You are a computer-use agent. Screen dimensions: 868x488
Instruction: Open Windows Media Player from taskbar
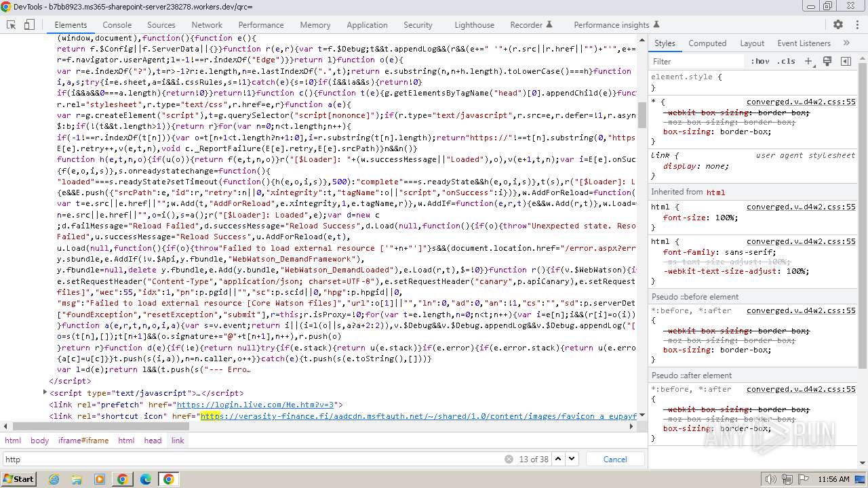pos(100,479)
